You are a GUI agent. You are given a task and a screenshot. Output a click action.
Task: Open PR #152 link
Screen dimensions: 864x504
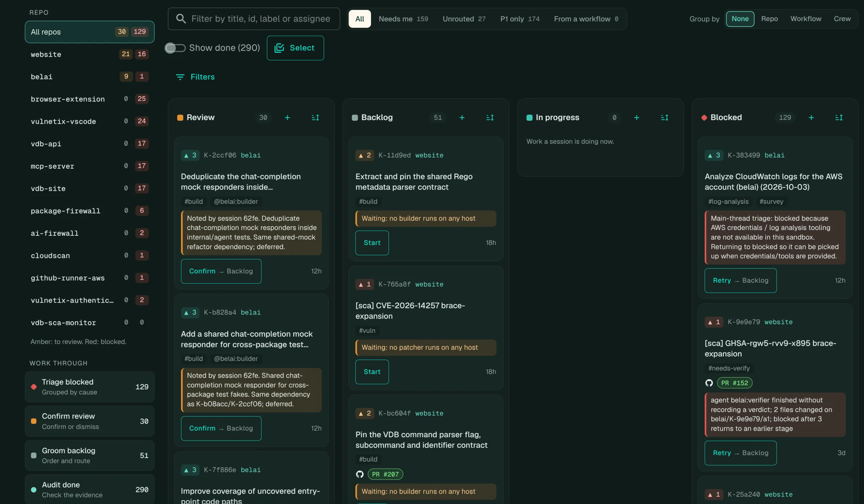pyautogui.click(x=735, y=383)
